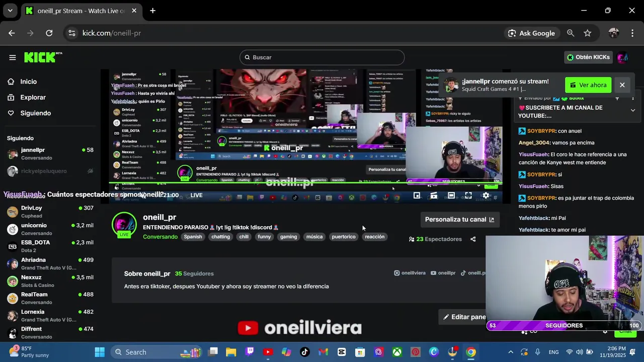Select the chatting tag
The image size is (644, 362).
pyautogui.click(x=220, y=237)
